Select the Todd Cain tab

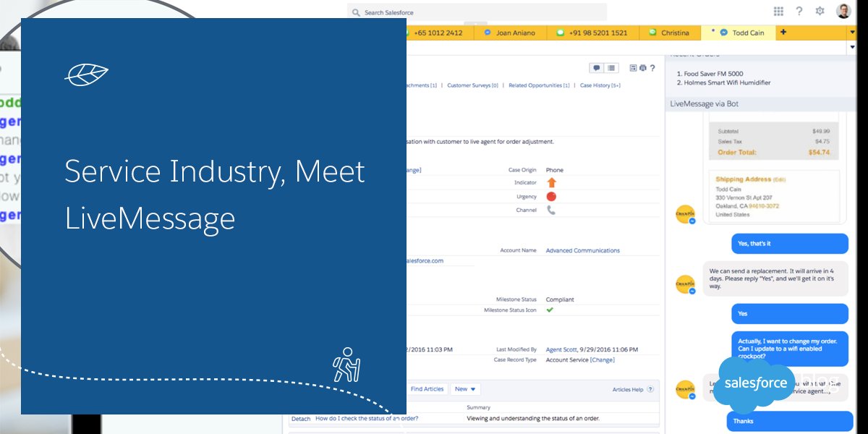pyautogui.click(x=738, y=33)
